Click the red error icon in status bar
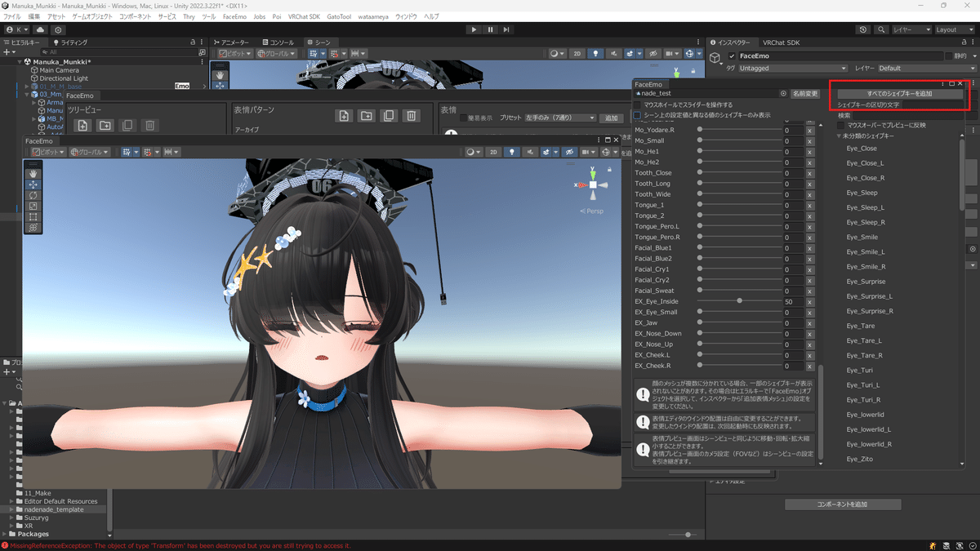 point(5,545)
